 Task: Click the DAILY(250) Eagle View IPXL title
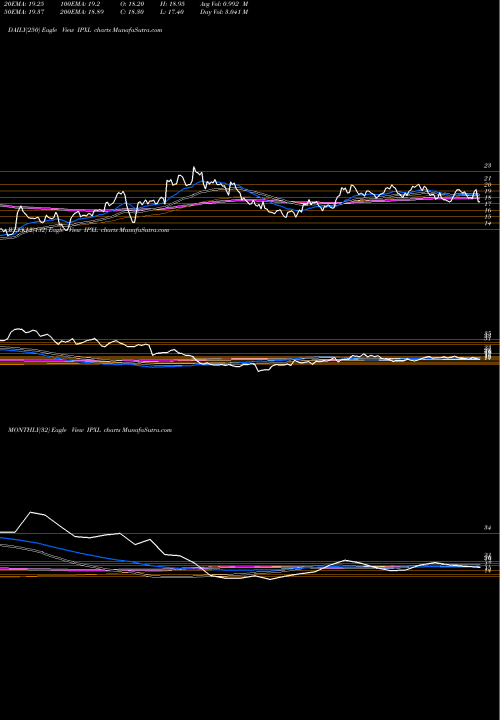click(x=85, y=30)
